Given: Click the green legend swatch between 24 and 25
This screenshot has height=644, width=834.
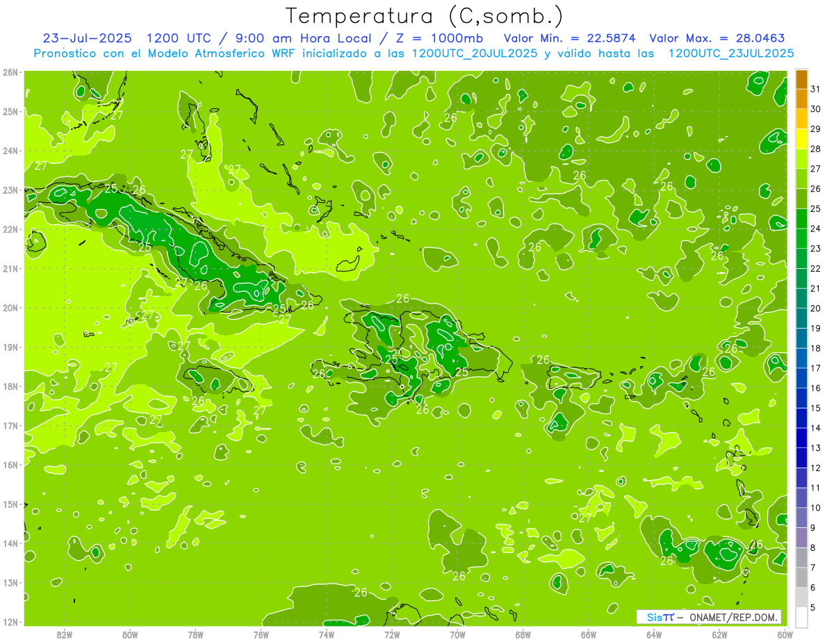Looking at the screenshot, I should tap(801, 219).
